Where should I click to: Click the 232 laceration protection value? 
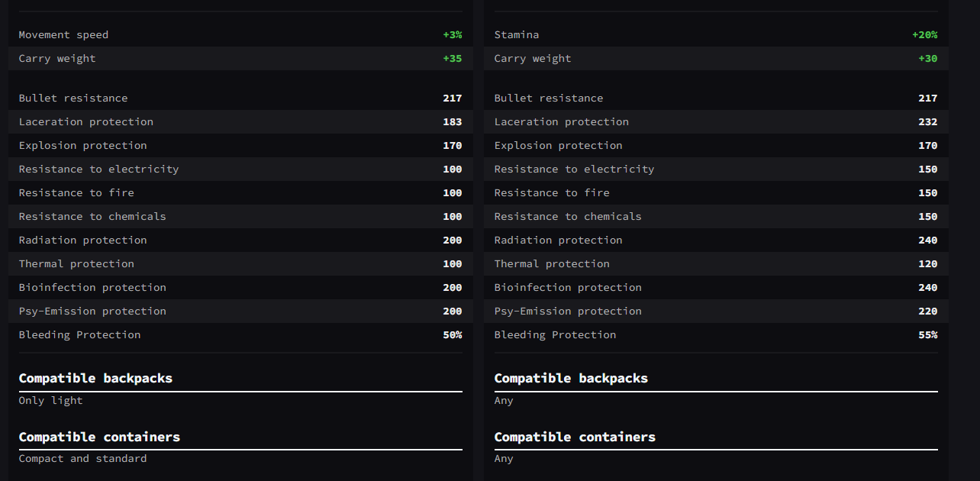[928, 122]
